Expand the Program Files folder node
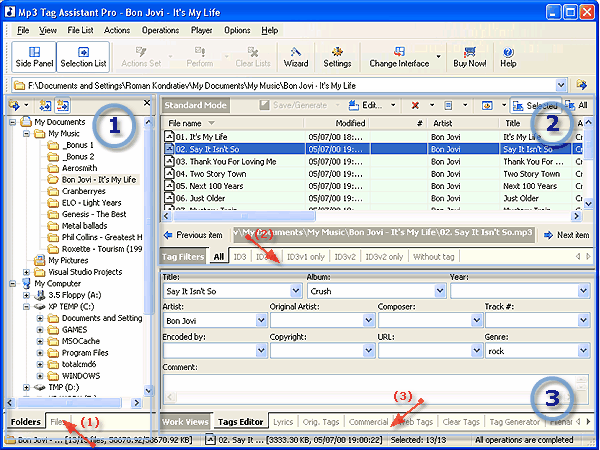The image size is (600, 450). pos(40,353)
